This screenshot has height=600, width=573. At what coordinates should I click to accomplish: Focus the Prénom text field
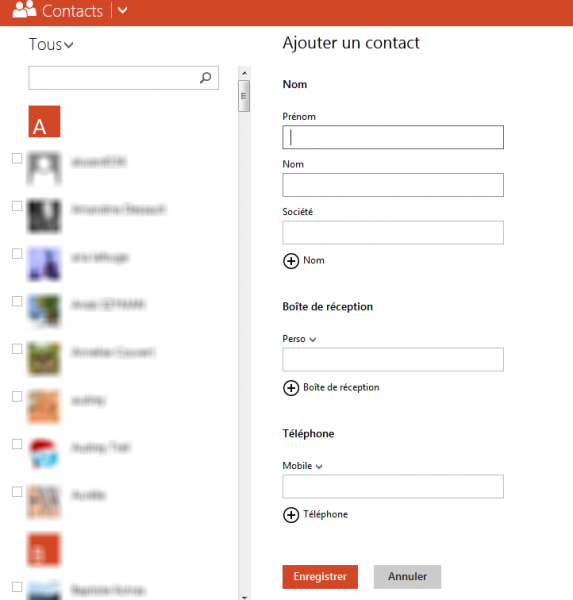(x=393, y=137)
